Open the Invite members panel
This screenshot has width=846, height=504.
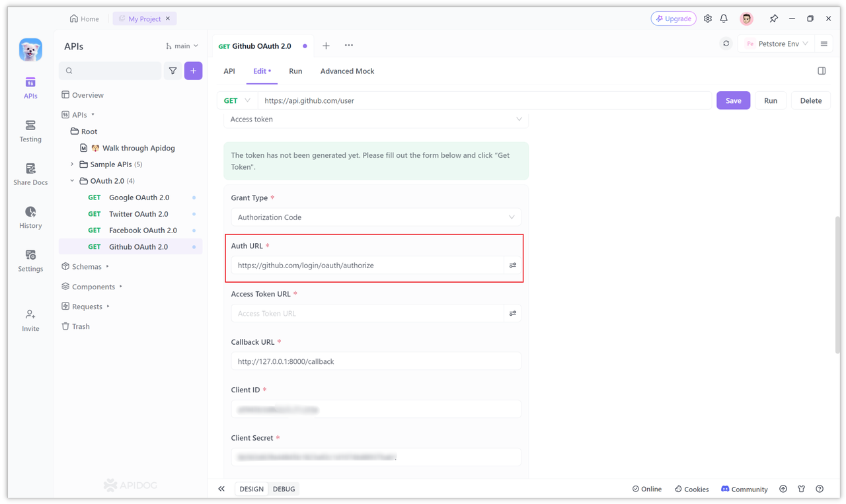coord(30,320)
